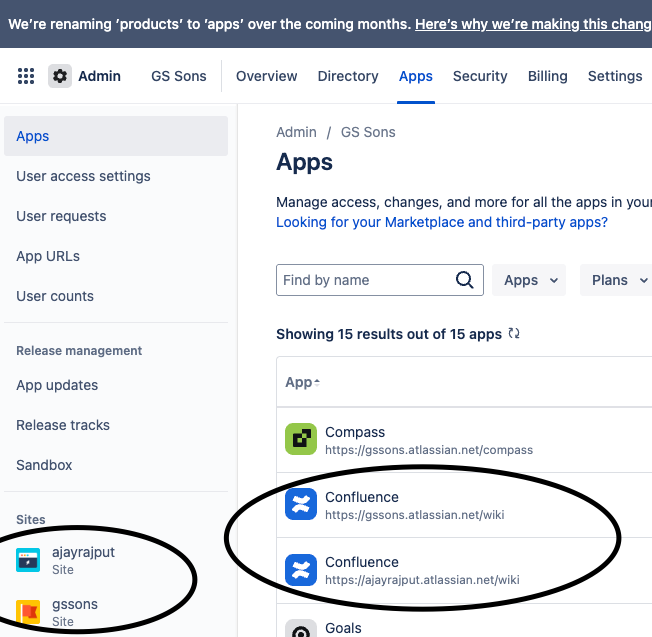This screenshot has height=637, width=652.
Task: Click the GS Sons breadcrumb link
Action: (368, 132)
